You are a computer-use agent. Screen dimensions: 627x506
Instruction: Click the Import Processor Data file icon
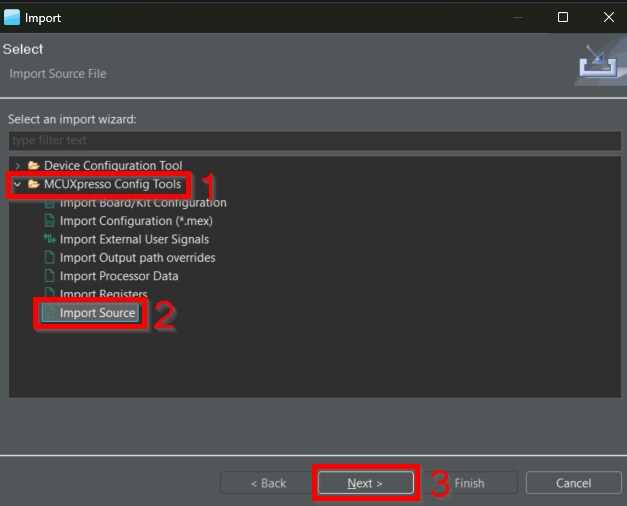click(x=49, y=276)
